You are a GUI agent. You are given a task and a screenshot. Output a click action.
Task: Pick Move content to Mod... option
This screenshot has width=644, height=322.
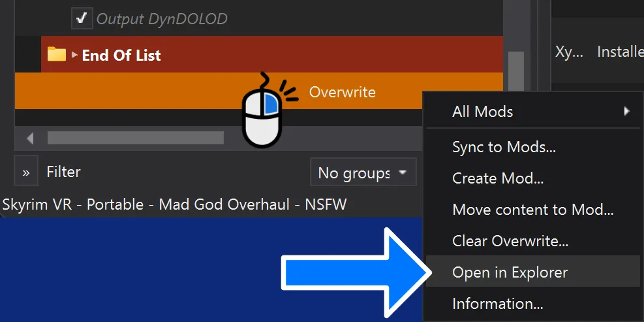coord(532,210)
